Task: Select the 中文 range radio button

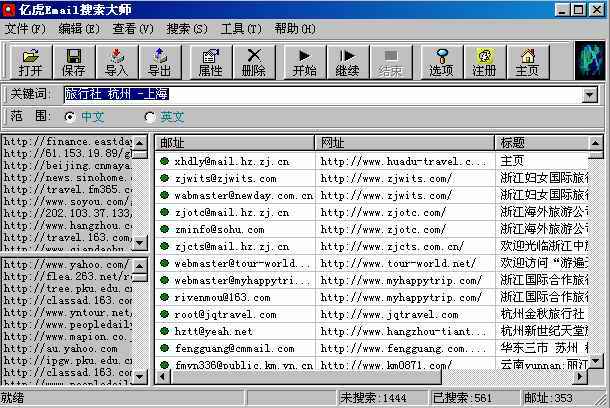Action: click(x=70, y=117)
